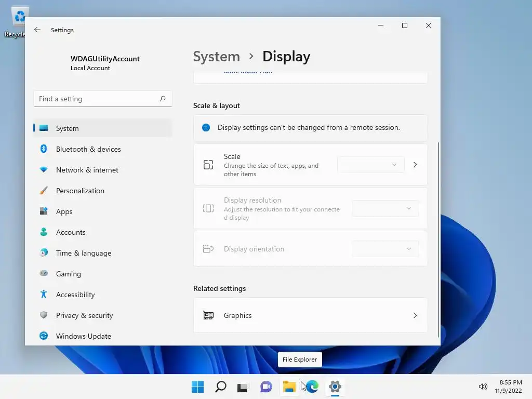The image size is (532, 399).
Task: Open Graphics related settings
Action: click(311, 315)
